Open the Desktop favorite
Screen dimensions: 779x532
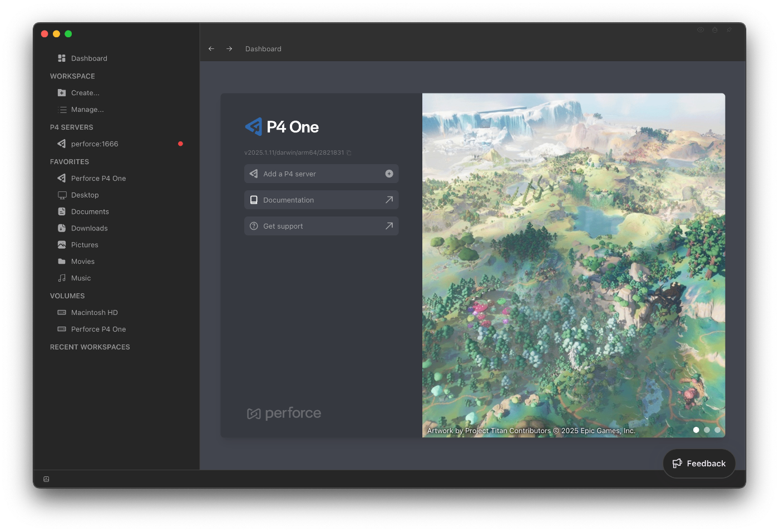(x=78, y=195)
